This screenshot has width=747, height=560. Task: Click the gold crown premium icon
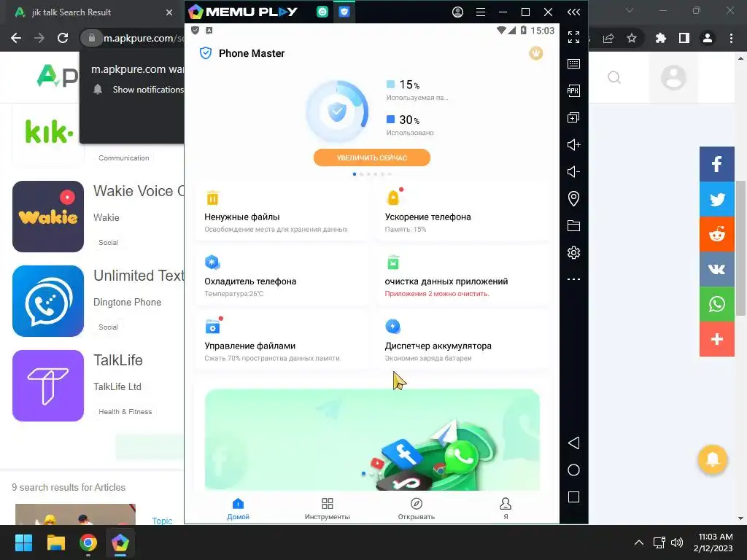(536, 52)
